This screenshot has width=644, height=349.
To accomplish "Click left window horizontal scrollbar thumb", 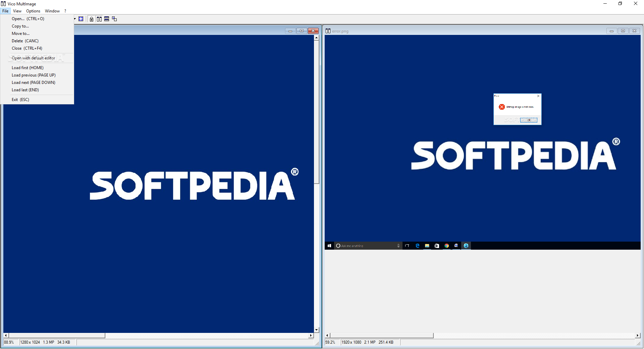I will [57, 336].
